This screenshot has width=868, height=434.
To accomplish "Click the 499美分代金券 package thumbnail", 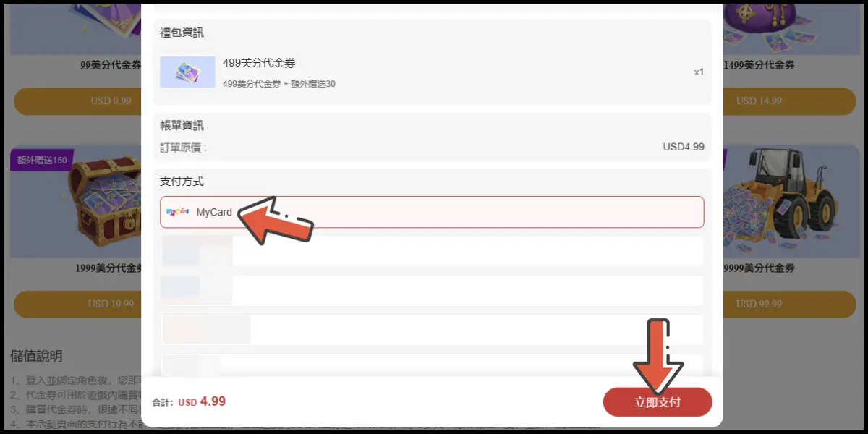I will click(x=187, y=72).
